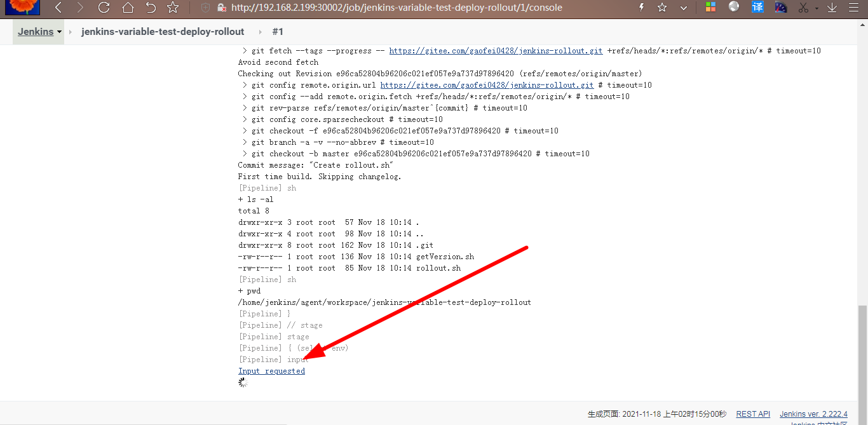Open the gitee link in the remote.origin.url line

click(x=487, y=85)
